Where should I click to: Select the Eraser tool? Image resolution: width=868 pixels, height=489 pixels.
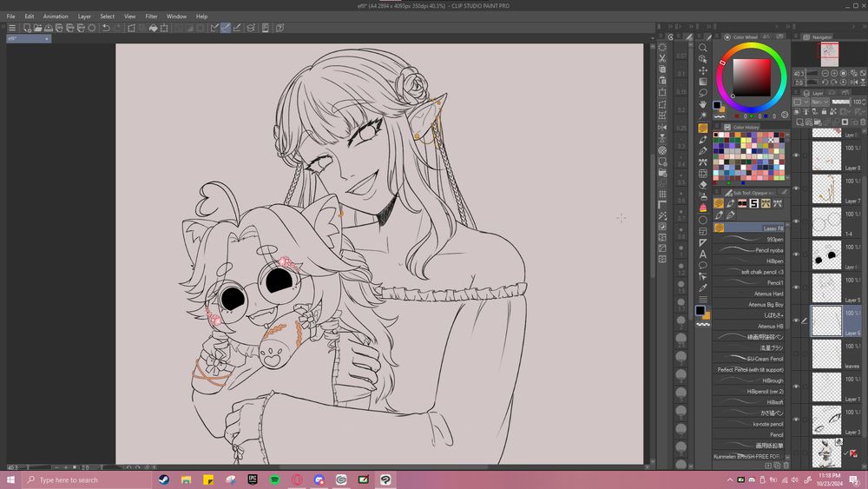[x=702, y=185]
